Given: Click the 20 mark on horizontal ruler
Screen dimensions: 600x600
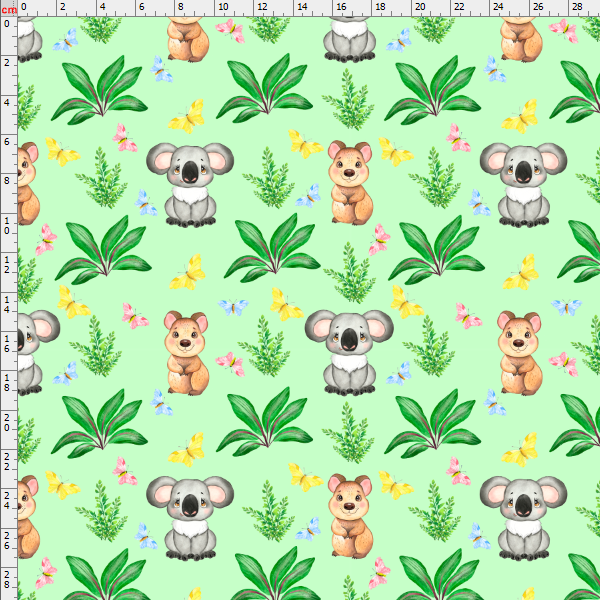Looking at the screenshot, I should point(420,7).
